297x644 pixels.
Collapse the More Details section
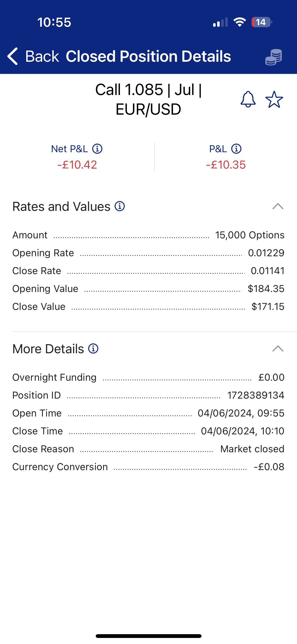(x=278, y=349)
